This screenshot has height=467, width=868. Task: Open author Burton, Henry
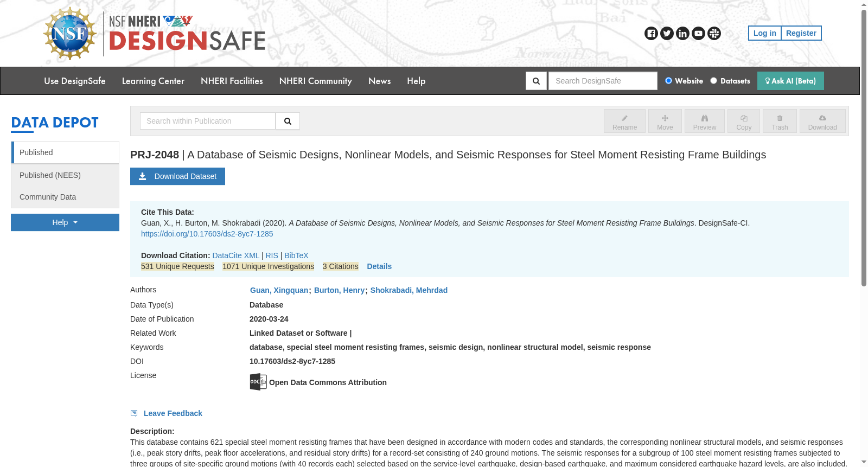(x=339, y=290)
